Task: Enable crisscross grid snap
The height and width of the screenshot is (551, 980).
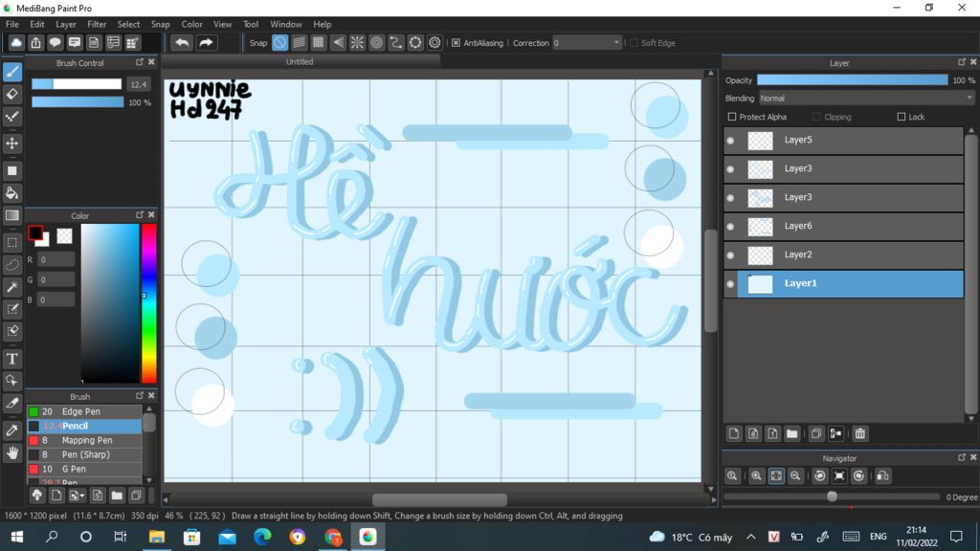Action: tap(319, 42)
